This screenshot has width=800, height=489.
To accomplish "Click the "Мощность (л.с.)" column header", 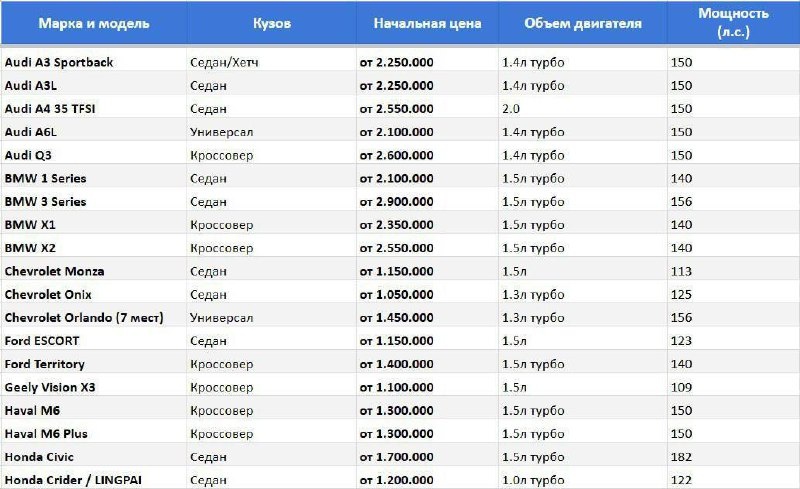I will (733, 23).
